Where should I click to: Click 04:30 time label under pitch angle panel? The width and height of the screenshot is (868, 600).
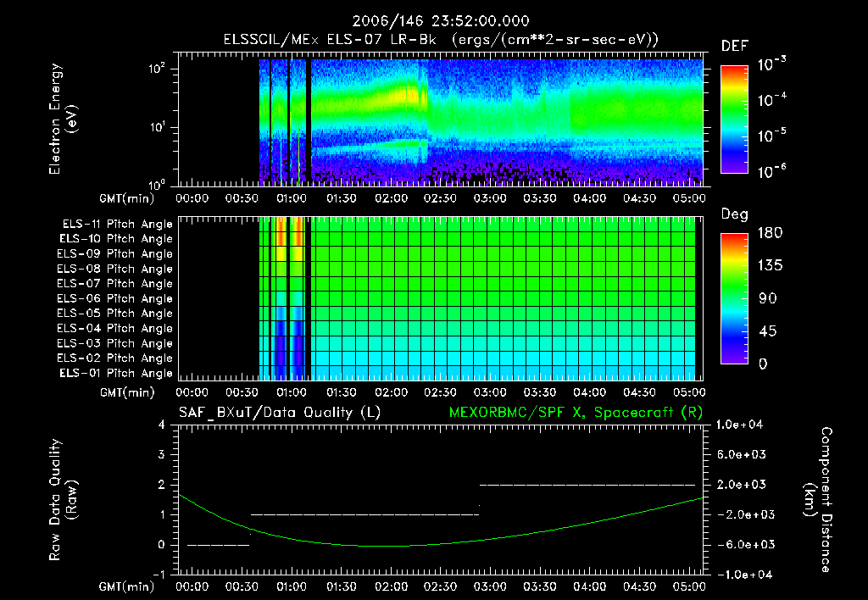point(639,392)
